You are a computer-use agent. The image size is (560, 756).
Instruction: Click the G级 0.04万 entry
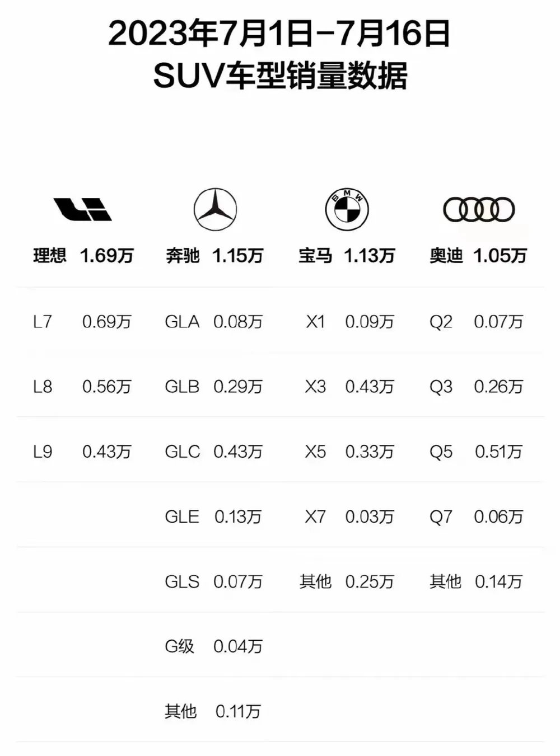click(x=214, y=646)
